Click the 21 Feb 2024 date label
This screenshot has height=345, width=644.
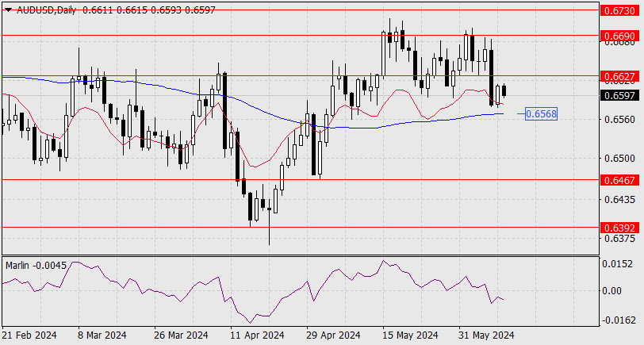tap(29, 335)
